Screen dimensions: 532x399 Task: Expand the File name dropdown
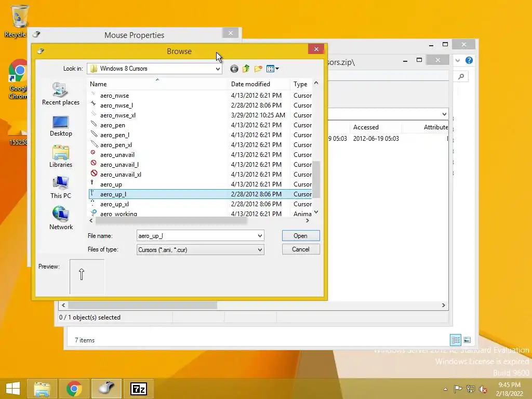(x=260, y=236)
